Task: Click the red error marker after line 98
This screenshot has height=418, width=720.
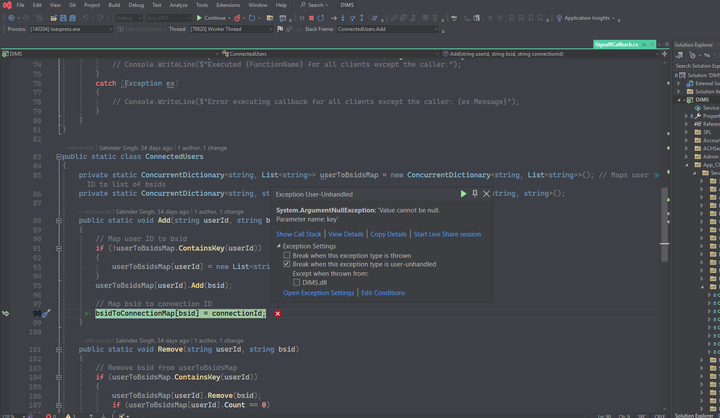Action: pyautogui.click(x=278, y=313)
